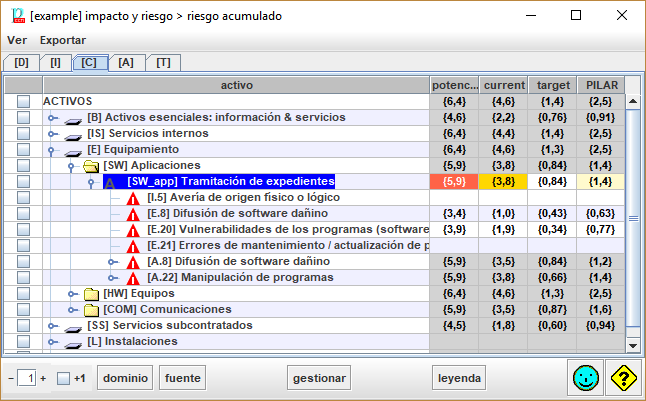Click the blue smiley face icon
Image resolution: width=646 pixels, height=401 pixels.
point(585,379)
